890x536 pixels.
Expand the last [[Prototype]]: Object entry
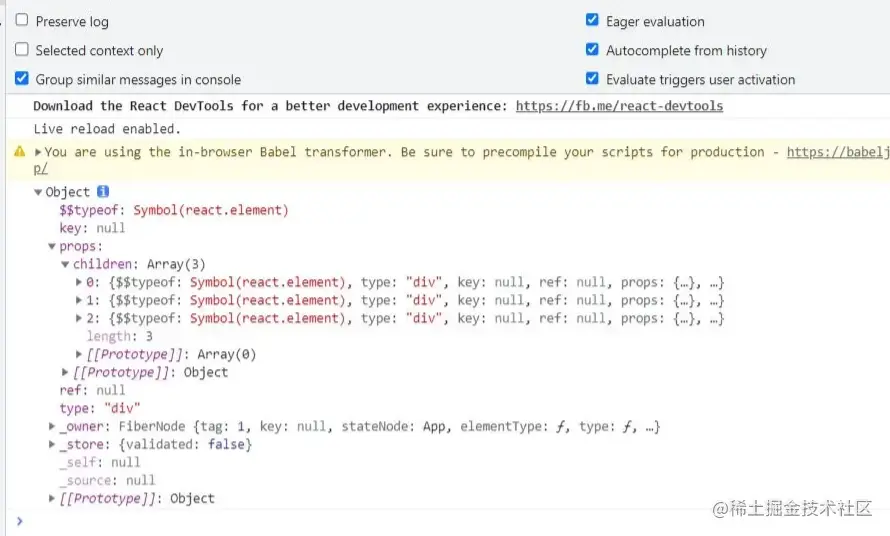click(x=52, y=499)
